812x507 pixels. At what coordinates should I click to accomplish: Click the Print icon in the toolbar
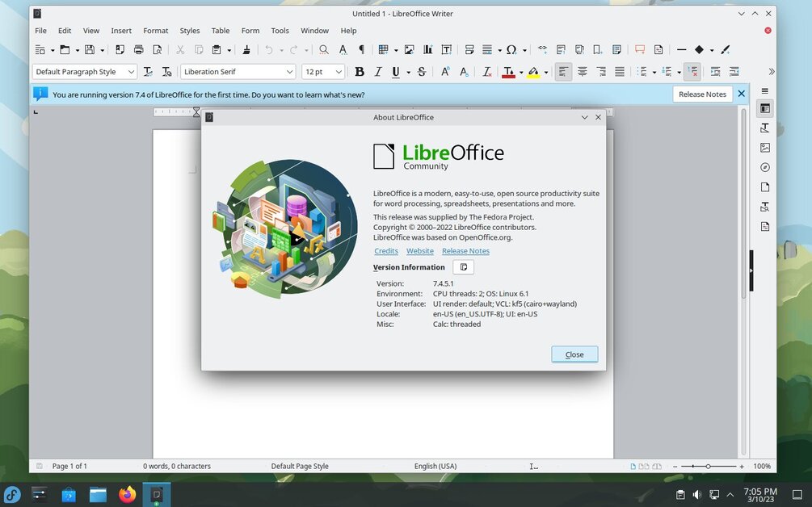coord(138,50)
